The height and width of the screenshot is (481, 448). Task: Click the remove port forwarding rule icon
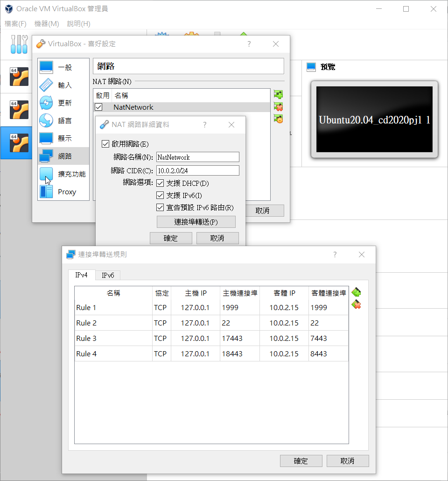point(357,305)
